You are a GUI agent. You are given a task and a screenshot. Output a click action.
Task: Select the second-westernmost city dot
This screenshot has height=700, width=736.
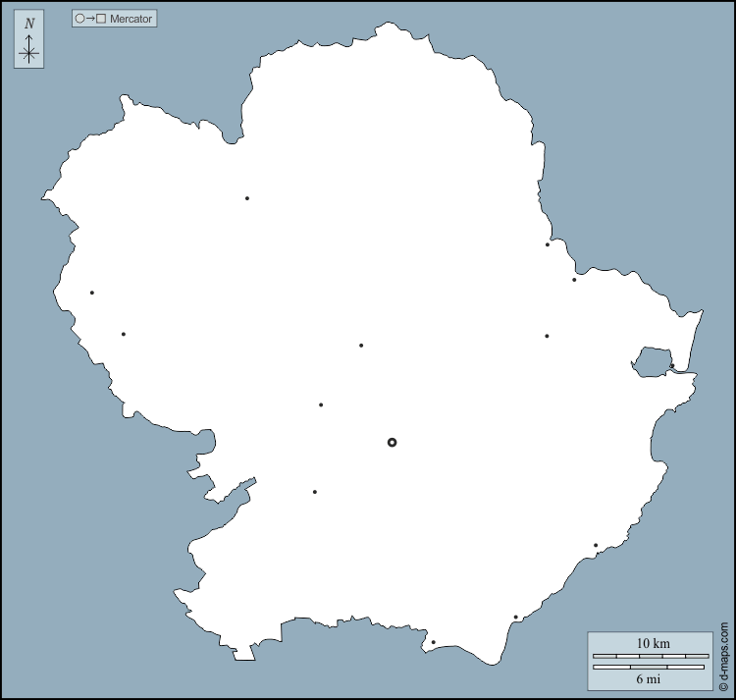point(124,334)
